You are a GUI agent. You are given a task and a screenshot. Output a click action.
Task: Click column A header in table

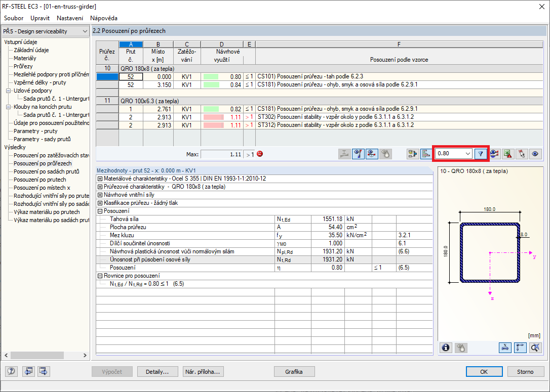point(131,45)
